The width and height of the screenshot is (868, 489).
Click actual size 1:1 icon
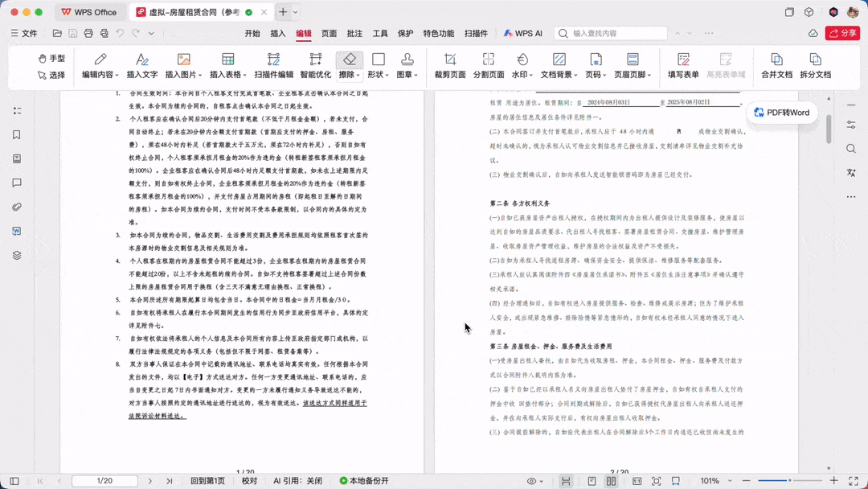click(x=637, y=481)
